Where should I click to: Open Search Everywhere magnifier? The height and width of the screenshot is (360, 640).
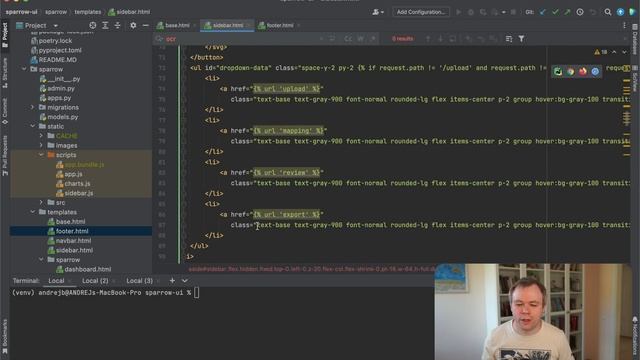pos(608,12)
